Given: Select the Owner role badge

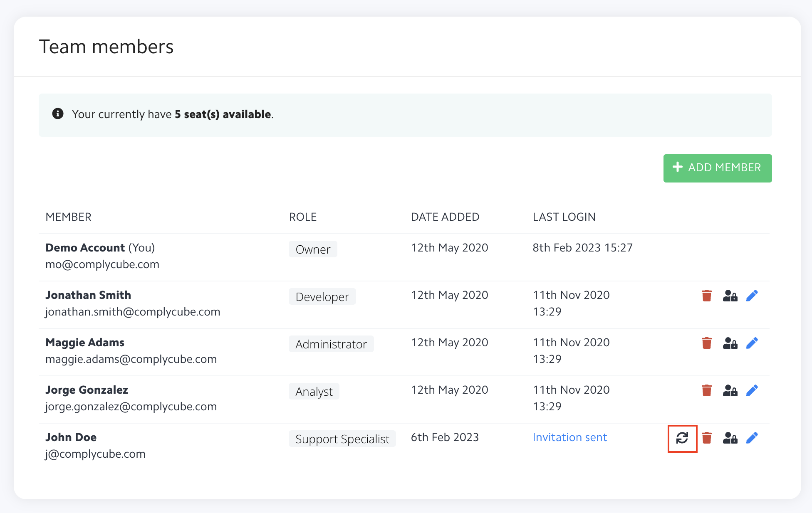Looking at the screenshot, I should (x=313, y=249).
